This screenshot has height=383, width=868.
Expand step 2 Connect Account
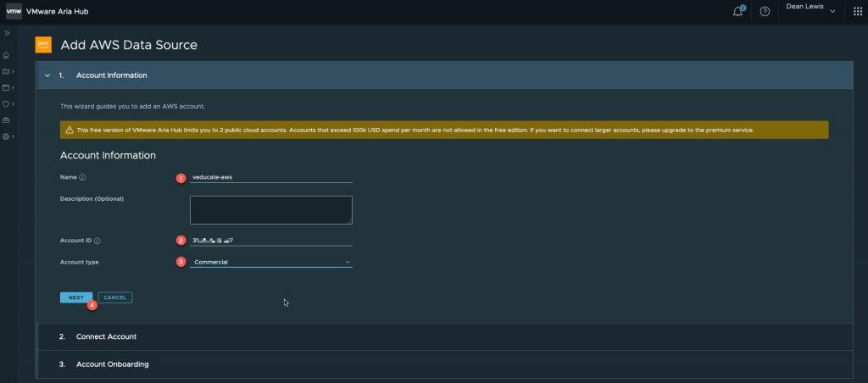click(x=444, y=336)
